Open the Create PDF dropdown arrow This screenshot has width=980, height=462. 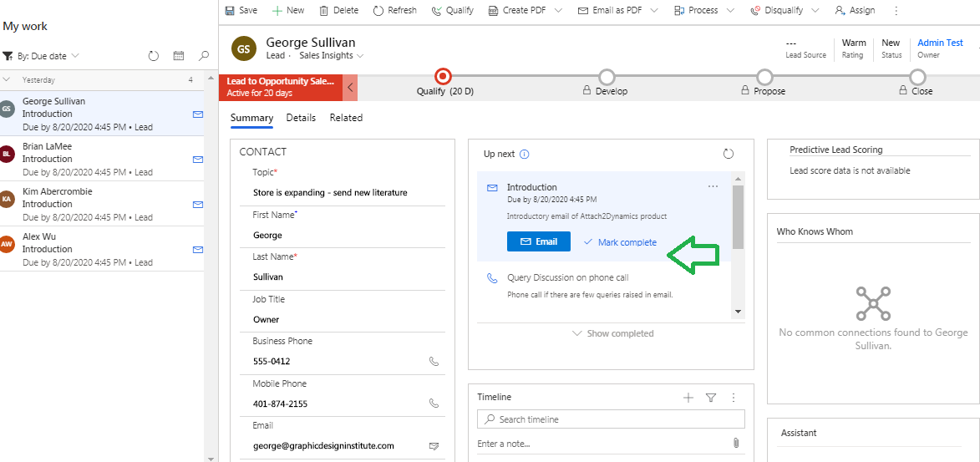[558, 11]
